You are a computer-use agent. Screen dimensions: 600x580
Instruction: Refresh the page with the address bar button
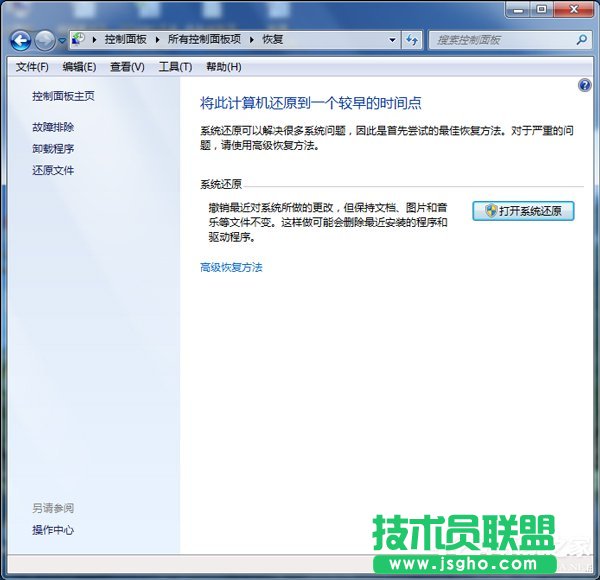[x=412, y=40]
